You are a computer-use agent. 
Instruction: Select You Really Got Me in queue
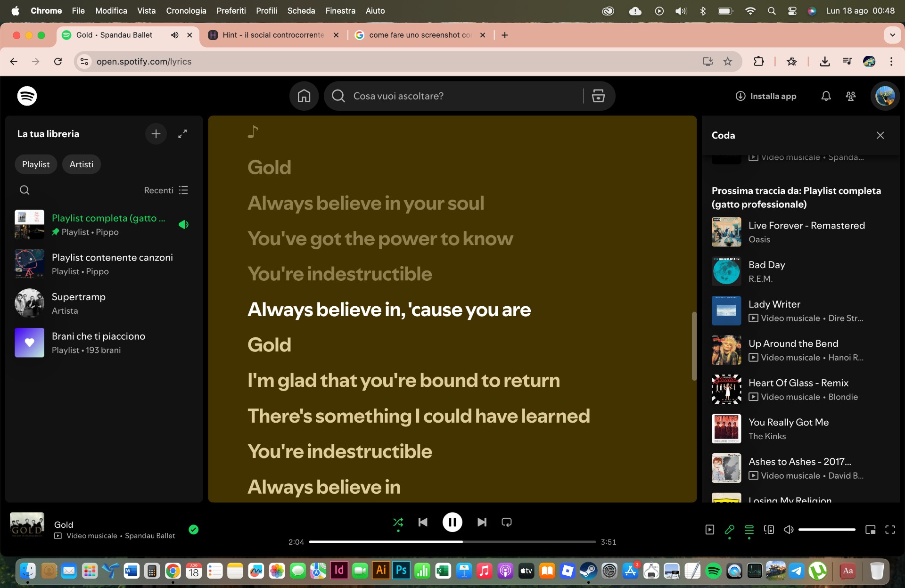[x=800, y=429]
